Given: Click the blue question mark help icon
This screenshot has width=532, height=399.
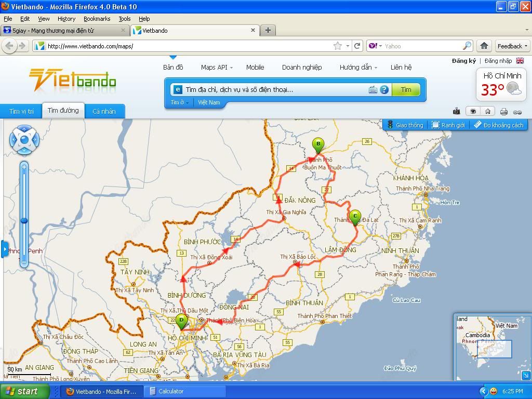Looking at the screenshot, I should [384, 90].
